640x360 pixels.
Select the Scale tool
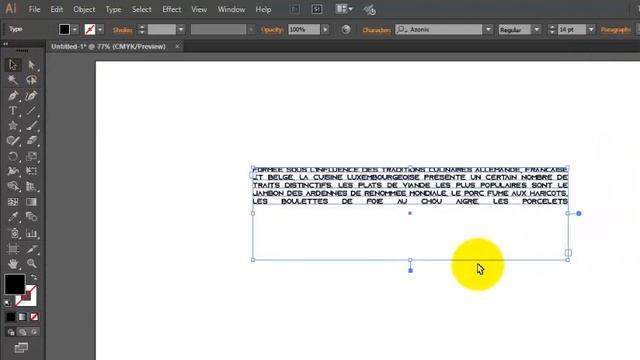pyautogui.click(x=31, y=156)
